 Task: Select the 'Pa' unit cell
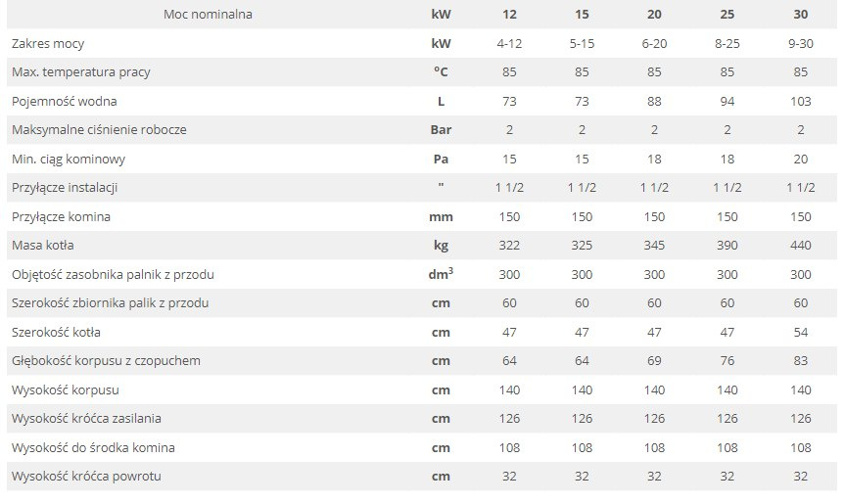[x=441, y=159]
